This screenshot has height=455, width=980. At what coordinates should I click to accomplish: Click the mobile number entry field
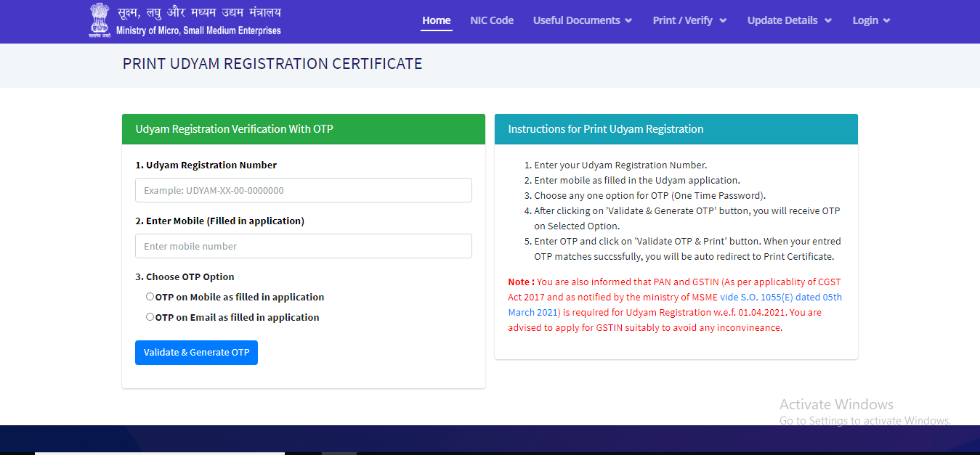point(303,245)
